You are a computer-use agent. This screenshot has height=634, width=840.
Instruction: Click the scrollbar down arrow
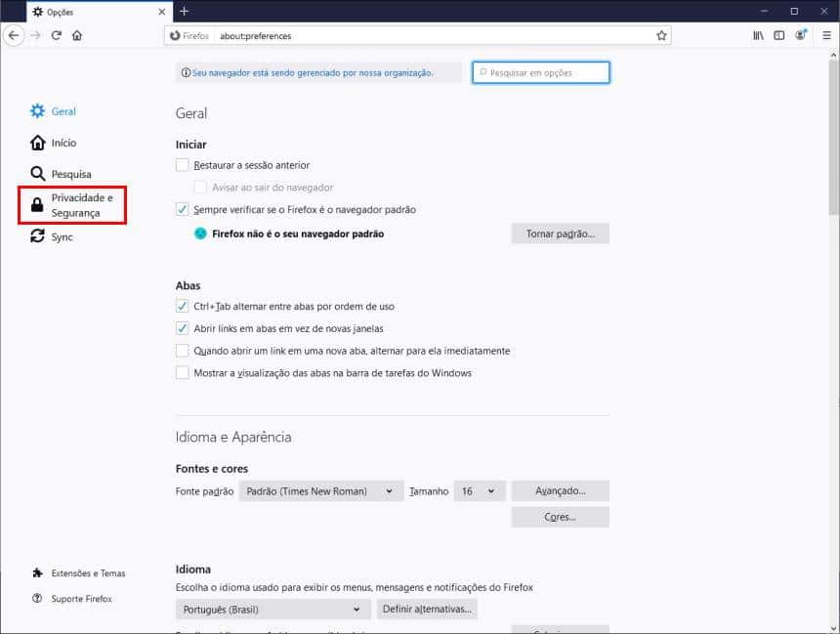click(833, 628)
